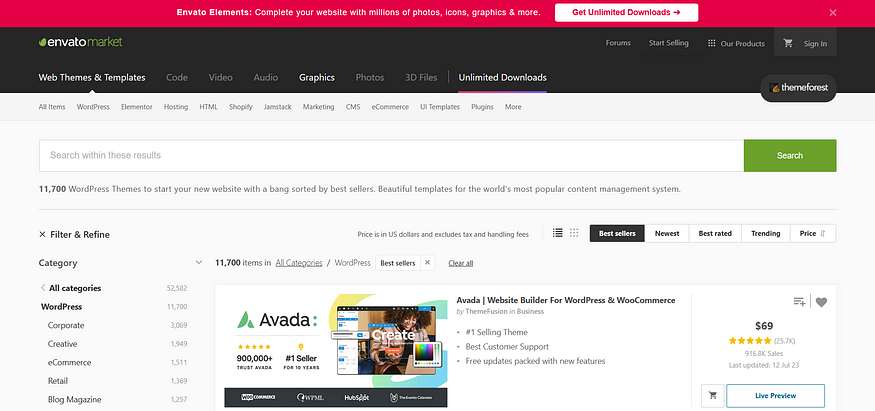875x411 pixels.
Task: Remove the Best sellers filter tag
Action: point(427,263)
